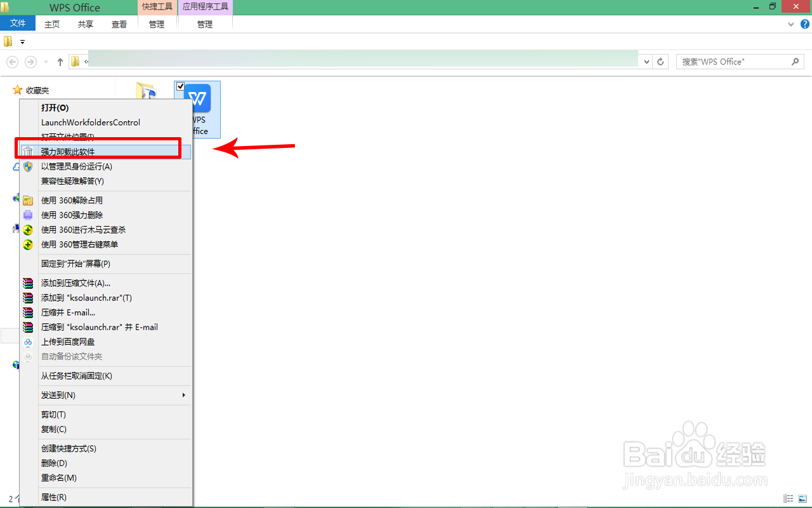Click the Baidu Netdisk upload icon
812x508 pixels.
[28, 342]
